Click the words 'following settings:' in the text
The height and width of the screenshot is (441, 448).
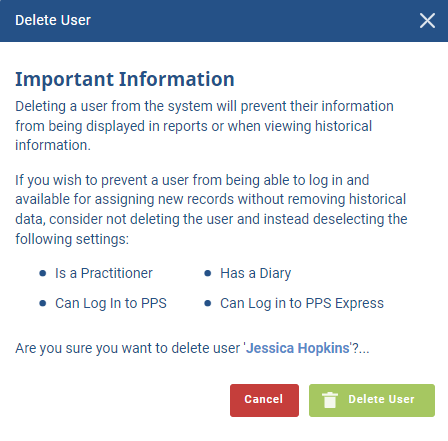72,239
